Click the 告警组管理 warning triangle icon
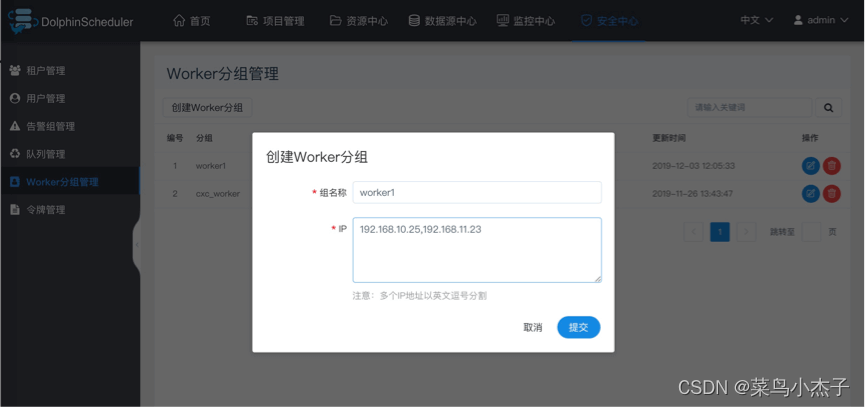865x407 pixels. (x=15, y=126)
